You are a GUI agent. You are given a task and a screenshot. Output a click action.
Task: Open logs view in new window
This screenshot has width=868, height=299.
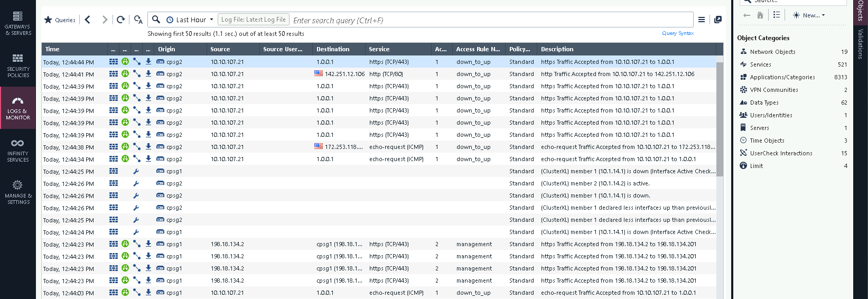coord(718,20)
